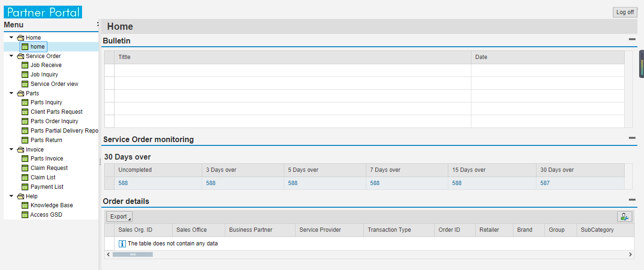Click the Invoice folder icon in menu
This screenshot has height=270, width=644.
(x=20, y=150)
